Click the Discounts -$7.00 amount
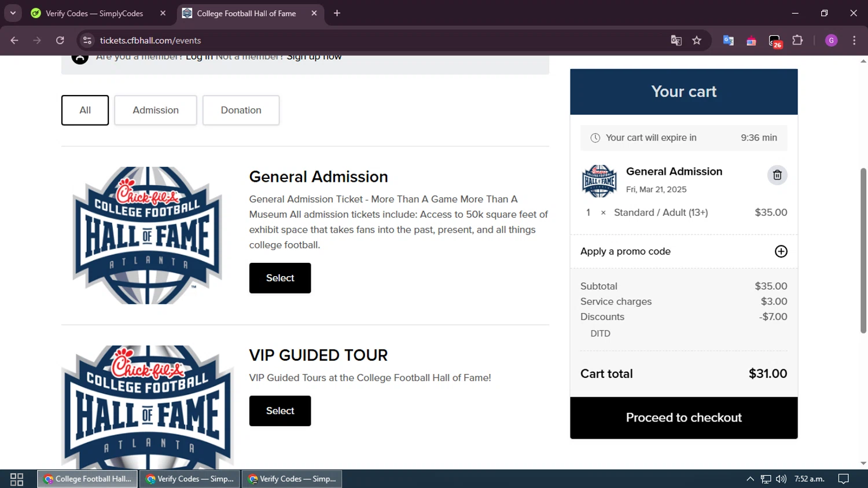Image resolution: width=868 pixels, height=488 pixels. [773, 317]
